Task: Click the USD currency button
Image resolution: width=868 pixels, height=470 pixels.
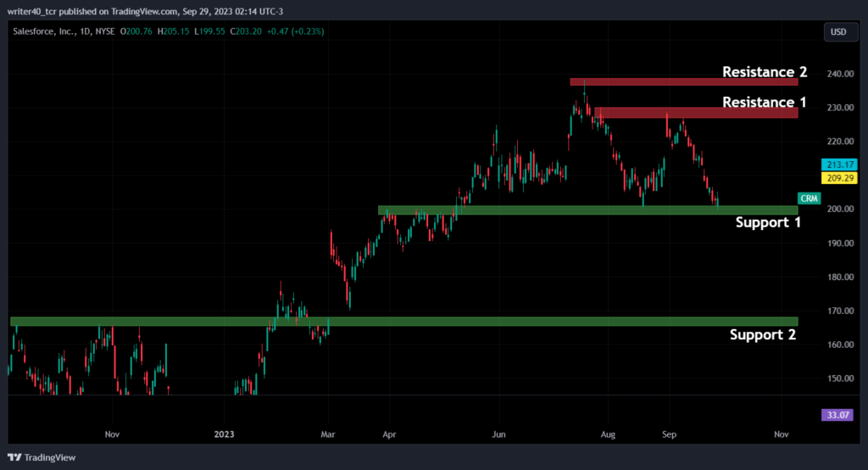Action: 840,31
